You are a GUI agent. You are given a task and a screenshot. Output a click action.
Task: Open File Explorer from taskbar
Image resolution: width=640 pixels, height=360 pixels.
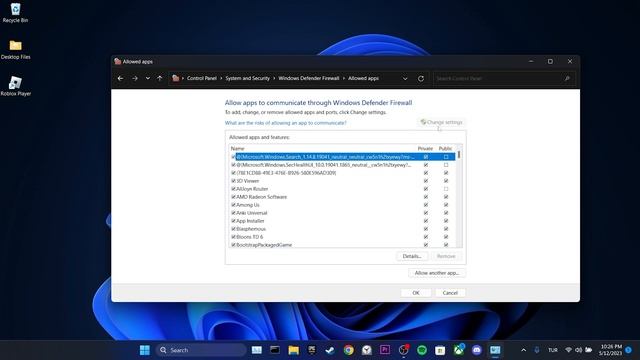[293, 350]
